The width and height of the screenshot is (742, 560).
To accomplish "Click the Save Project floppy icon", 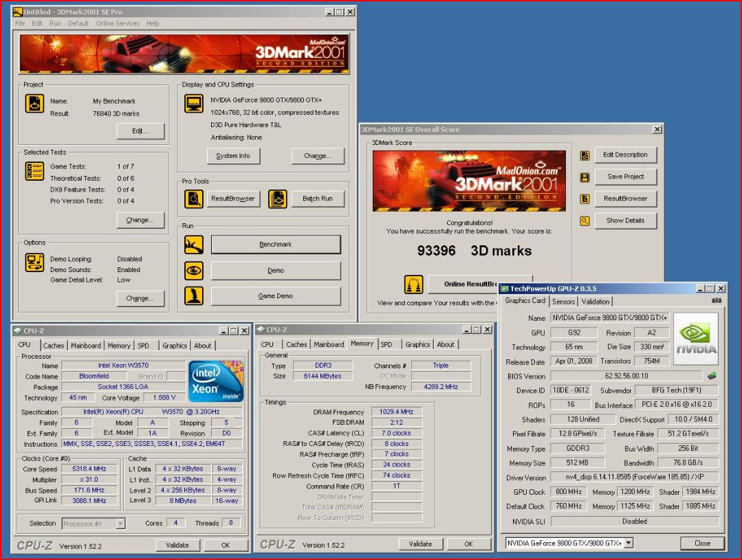I will (585, 177).
